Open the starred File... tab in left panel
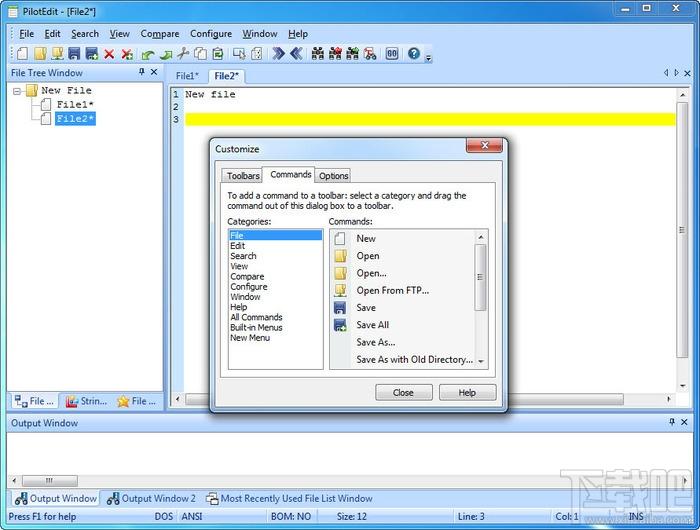The height and width of the screenshot is (530, 700). [136, 401]
